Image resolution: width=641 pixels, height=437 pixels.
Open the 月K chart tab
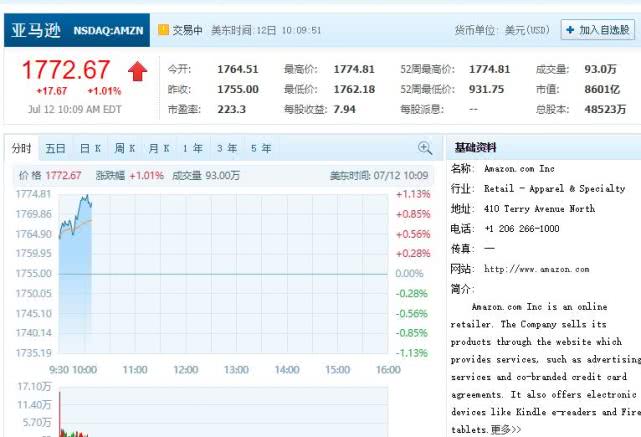159,148
